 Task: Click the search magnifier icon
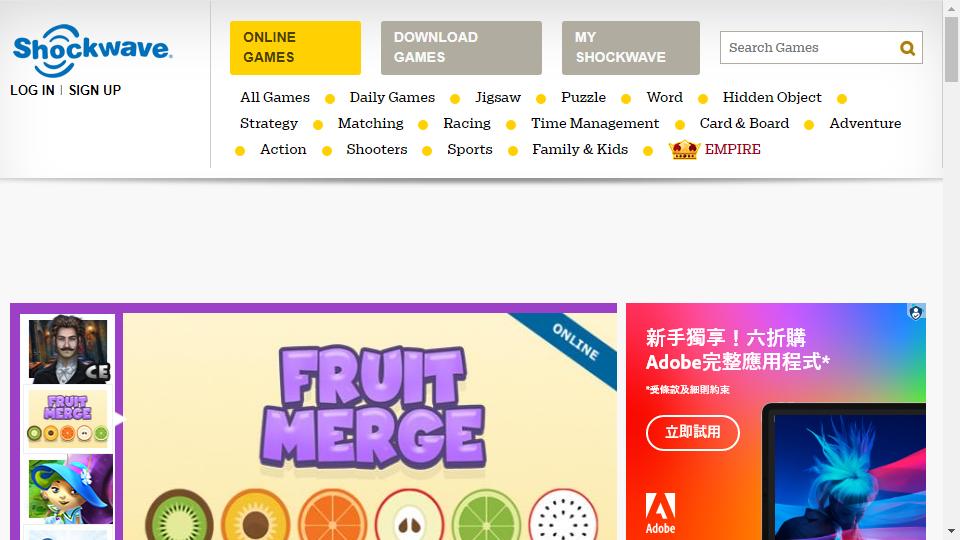[x=907, y=48]
